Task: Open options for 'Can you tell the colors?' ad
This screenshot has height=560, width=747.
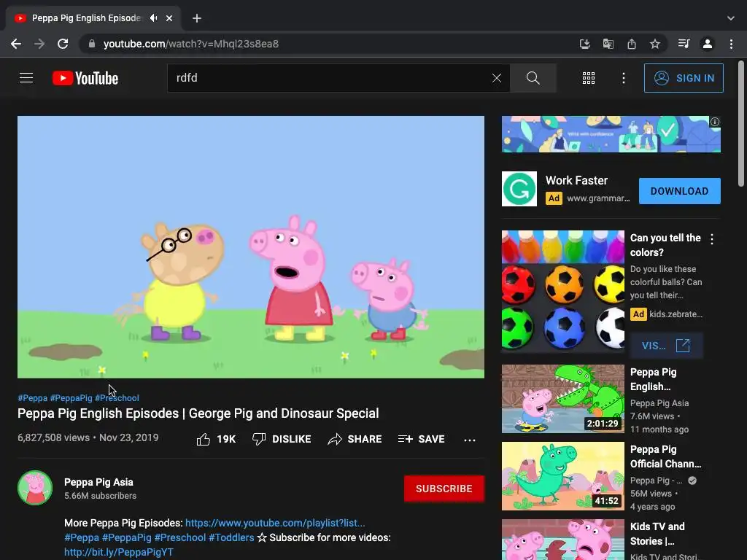Action: [712, 239]
